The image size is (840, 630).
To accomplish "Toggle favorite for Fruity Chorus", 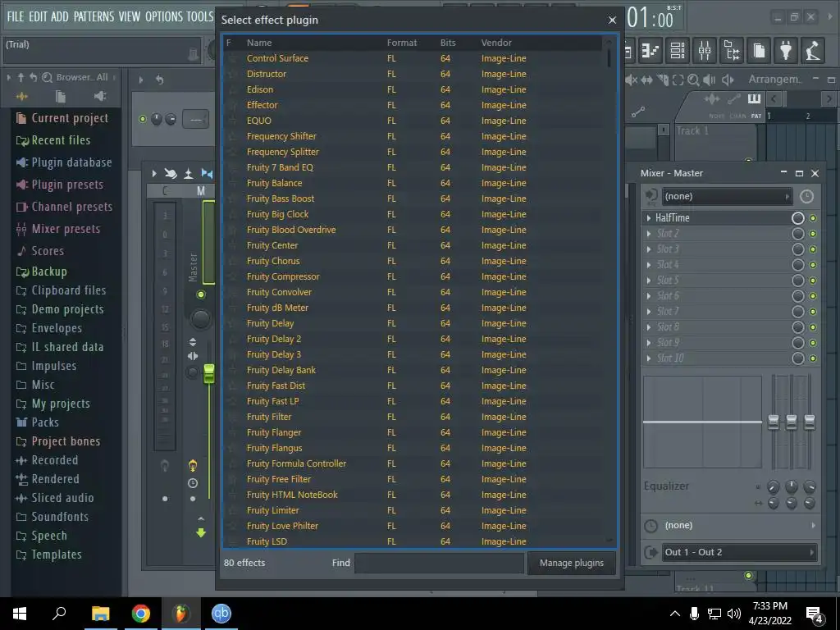I will click(x=232, y=261).
